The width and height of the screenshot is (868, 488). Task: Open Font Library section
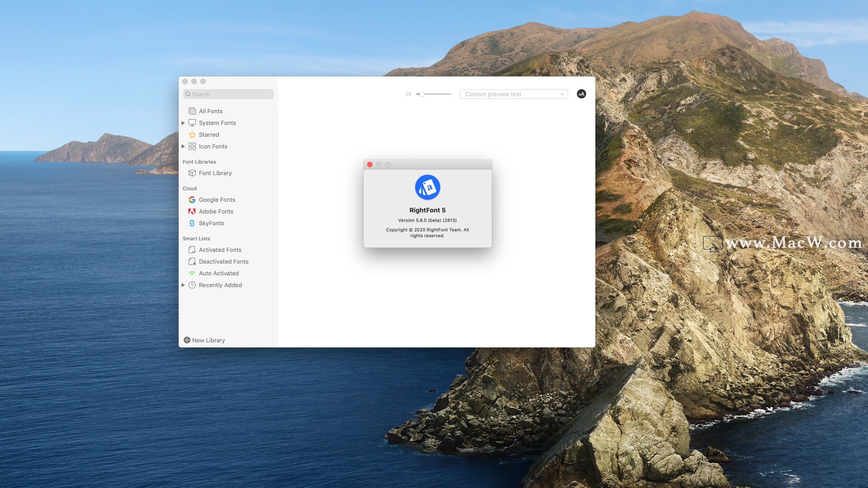pos(215,173)
